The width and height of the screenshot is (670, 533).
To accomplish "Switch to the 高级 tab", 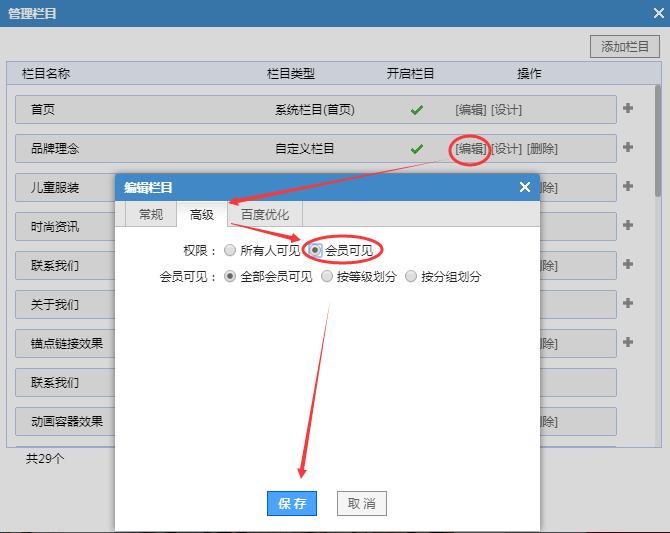I will click(202, 214).
